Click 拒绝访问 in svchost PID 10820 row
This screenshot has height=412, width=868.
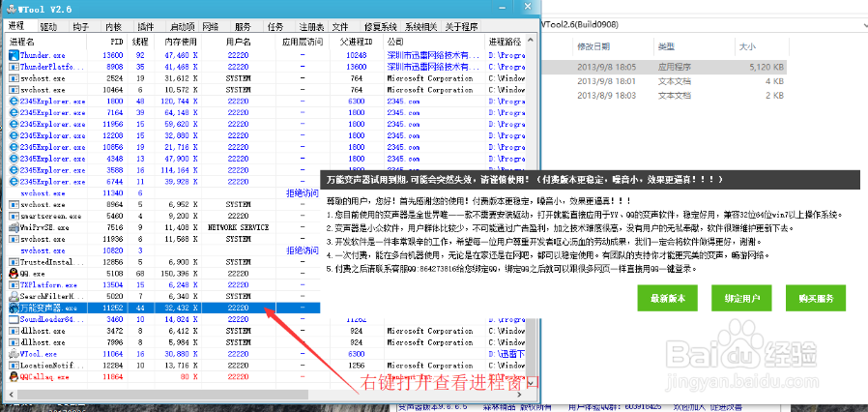tap(303, 250)
